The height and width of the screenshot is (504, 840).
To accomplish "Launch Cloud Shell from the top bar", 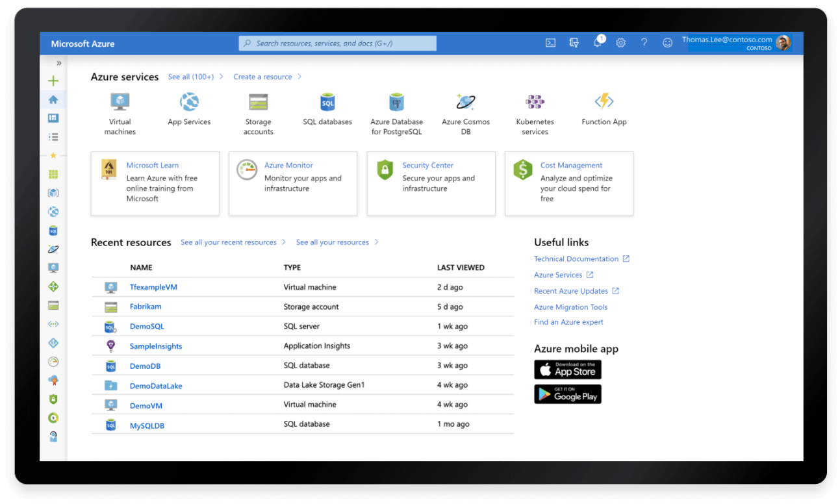I will tap(550, 43).
